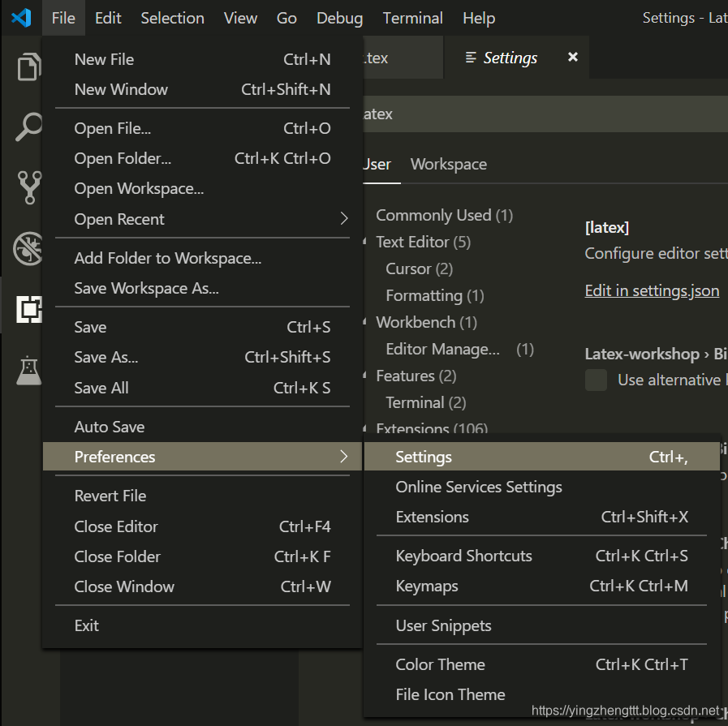
Task: Close the Settings editor tab
Action: coord(573,57)
